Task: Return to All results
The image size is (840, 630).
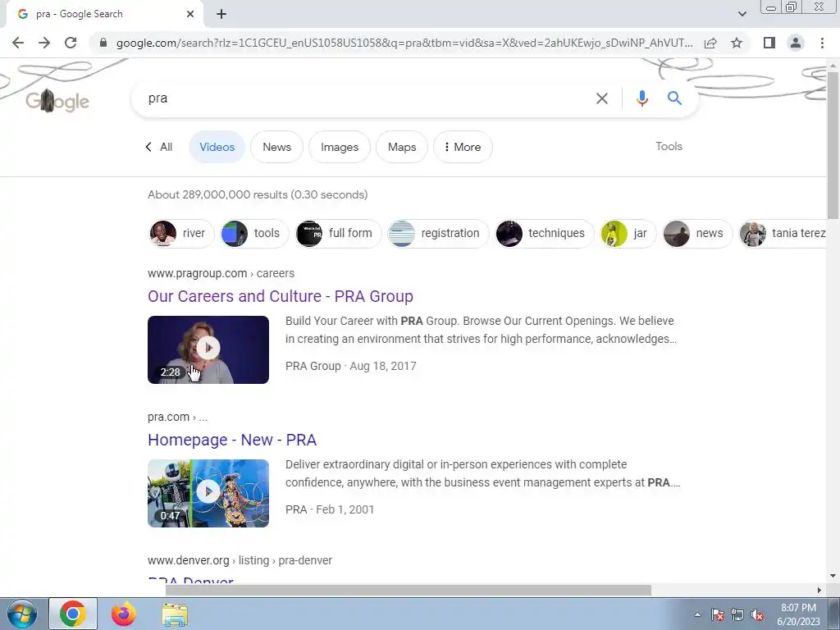Action: tap(159, 147)
